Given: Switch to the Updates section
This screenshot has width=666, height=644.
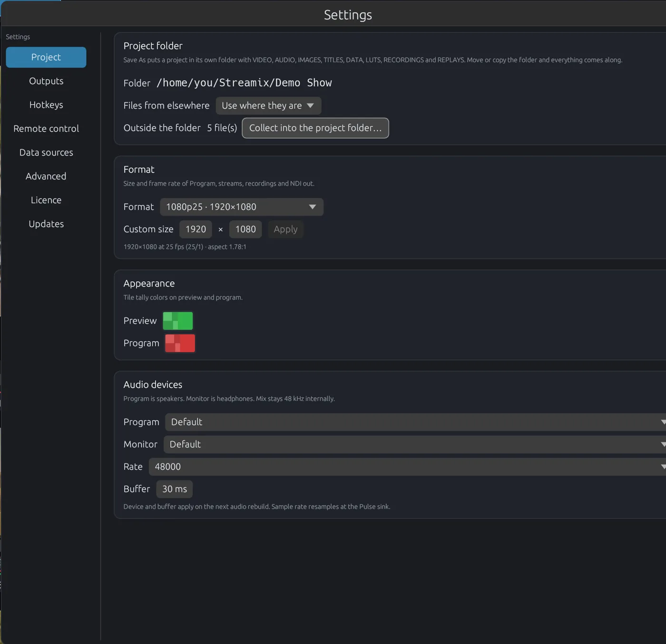Looking at the screenshot, I should click(x=46, y=224).
